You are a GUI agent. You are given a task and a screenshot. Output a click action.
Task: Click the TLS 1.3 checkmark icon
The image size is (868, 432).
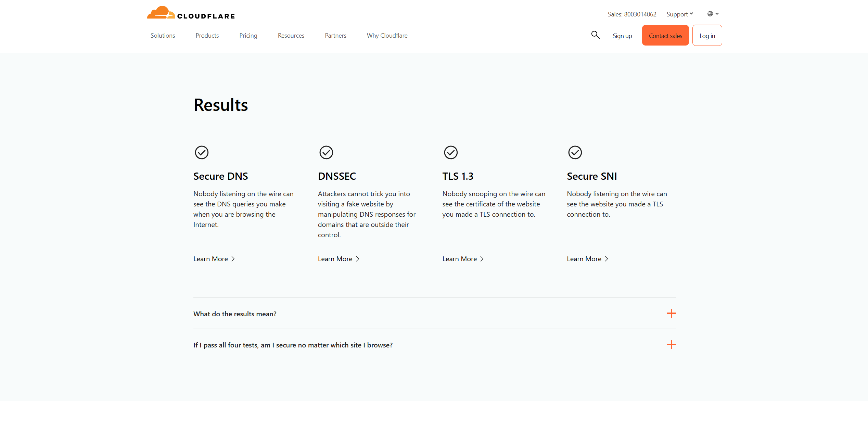click(450, 152)
